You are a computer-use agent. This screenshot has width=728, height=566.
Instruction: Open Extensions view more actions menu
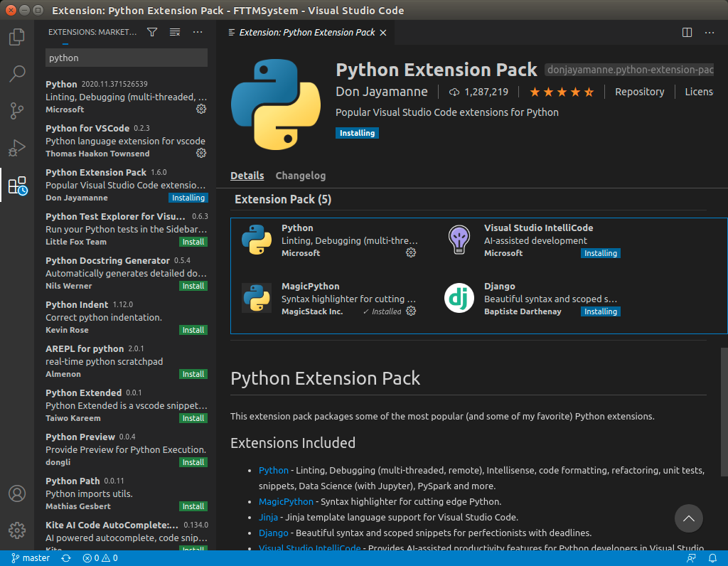(198, 32)
